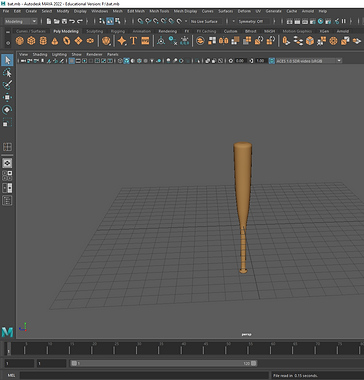Switch to single perspective view layout
The width and height of the screenshot is (364, 380).
[7, 163]
